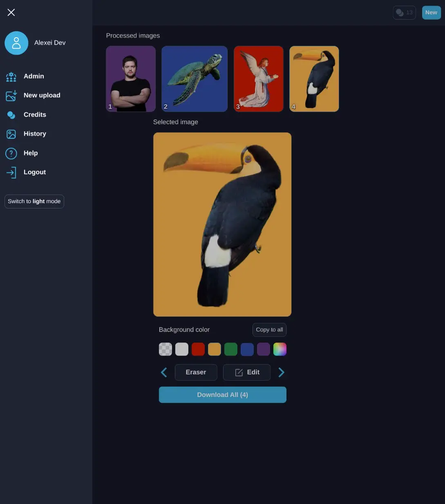The image size is (445, 504).
Task: Open the credits counter showing 13
Action: (x=404, y=13)
